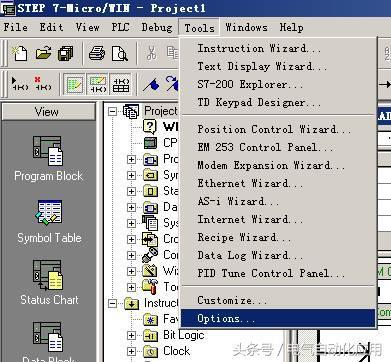Click the bookmark flag toolbar icon
This screenshot has width=391, height=362.
pos(151,84)
